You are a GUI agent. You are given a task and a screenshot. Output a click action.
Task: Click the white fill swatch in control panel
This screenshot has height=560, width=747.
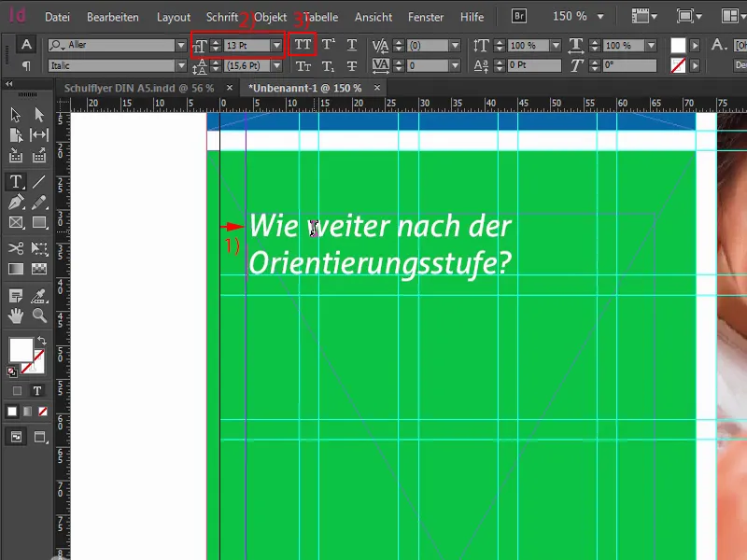pyautogui.click(x=678, y=45)
